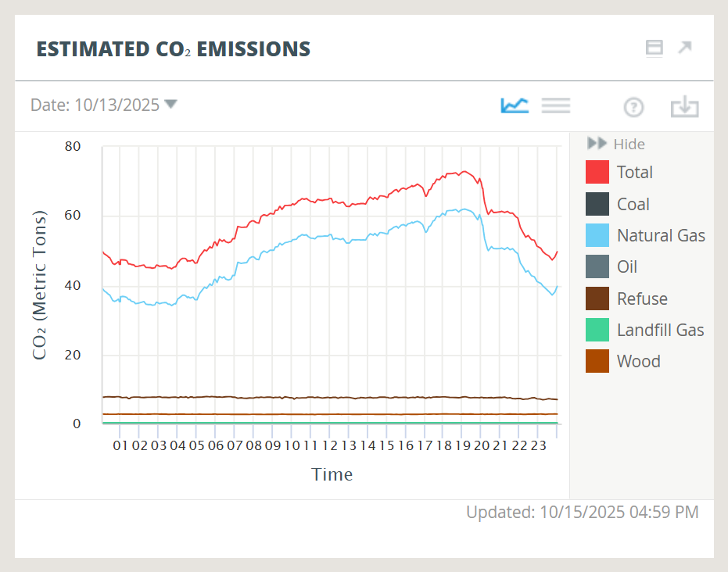Image resolution: width=728 pixels, height=572 pixels.
Task: Collapse the widget with the panel icon
Action: (x=654, y=48)
